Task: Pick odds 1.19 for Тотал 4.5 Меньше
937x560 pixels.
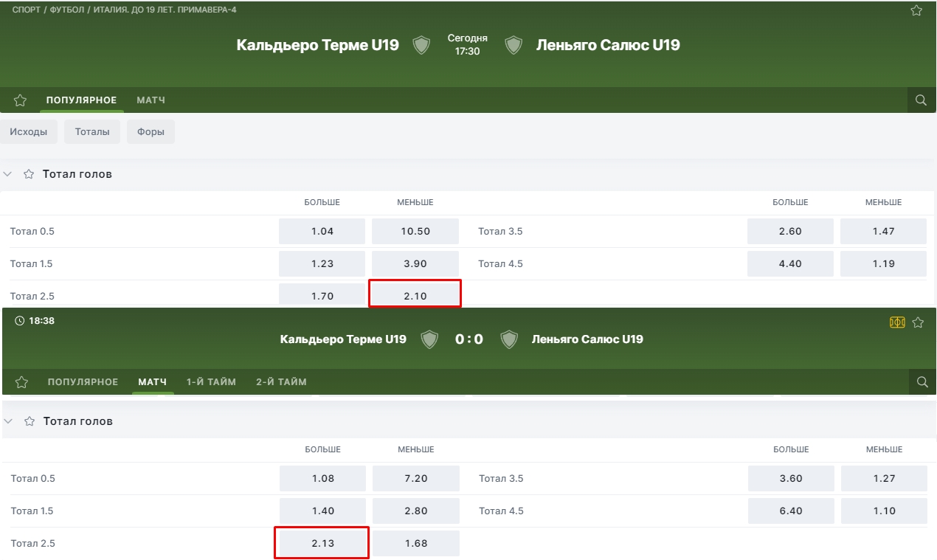Action: 883,263
